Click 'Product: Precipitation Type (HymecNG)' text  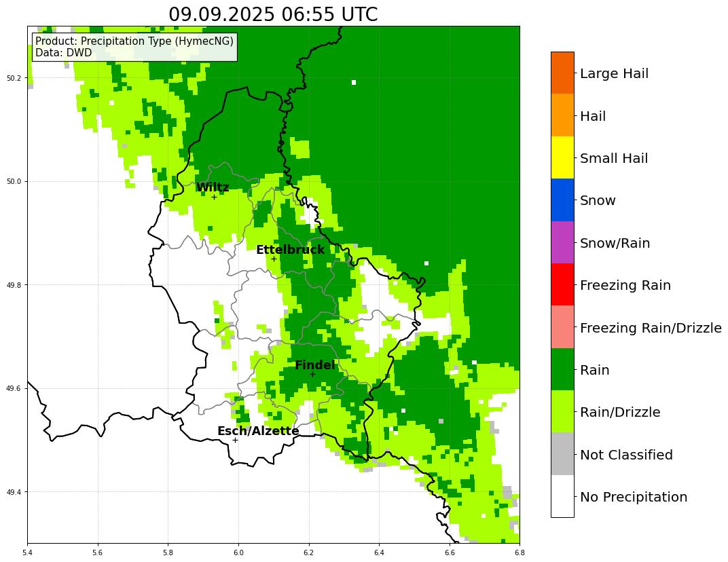[134, 41]
